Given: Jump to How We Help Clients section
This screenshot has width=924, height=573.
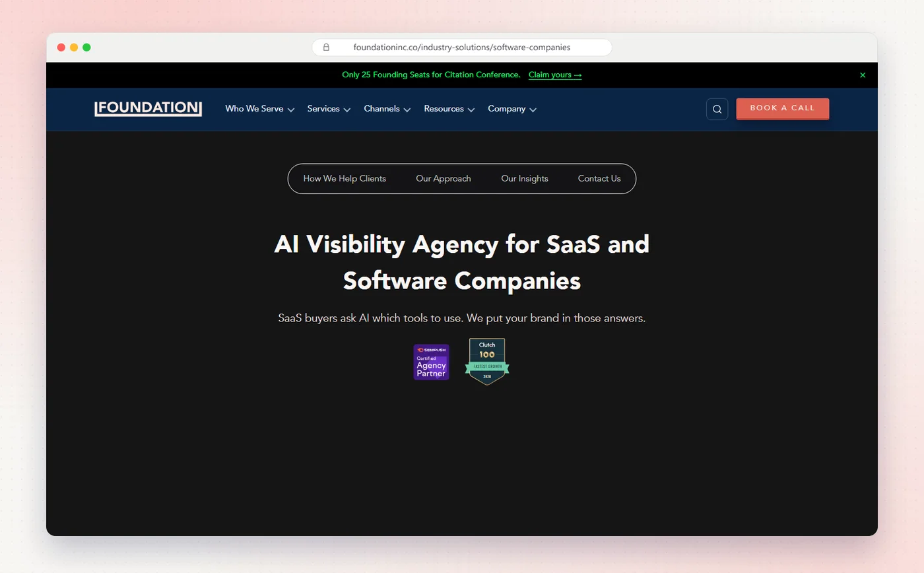Looking at the screenshot, I should tap(345, 178).
